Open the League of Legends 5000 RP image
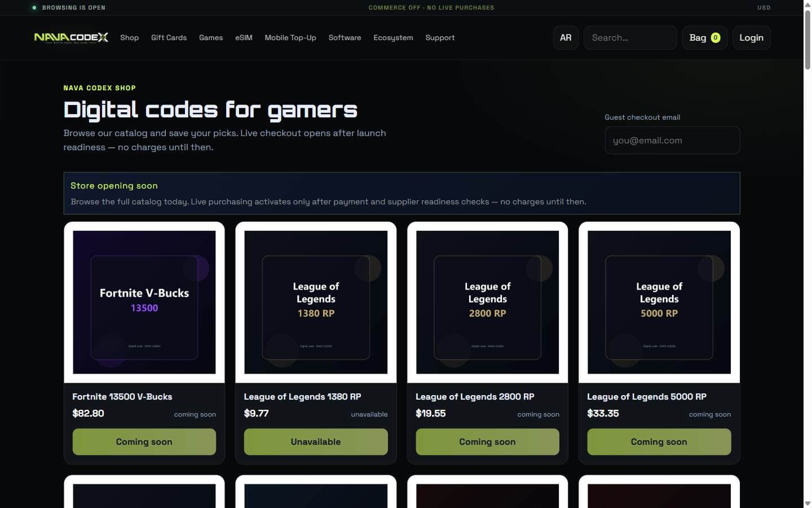 coord(659,303)
